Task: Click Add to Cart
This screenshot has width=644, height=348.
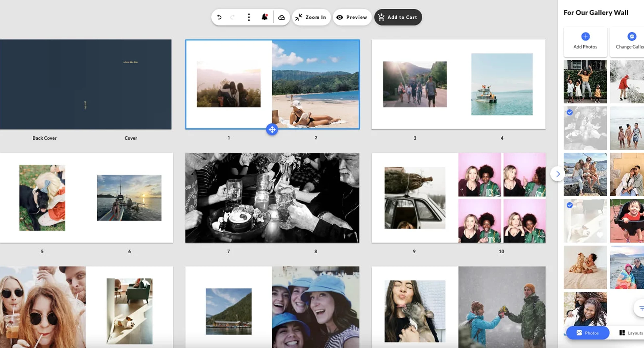Action: pyautogui.click(x=398, y=17)
